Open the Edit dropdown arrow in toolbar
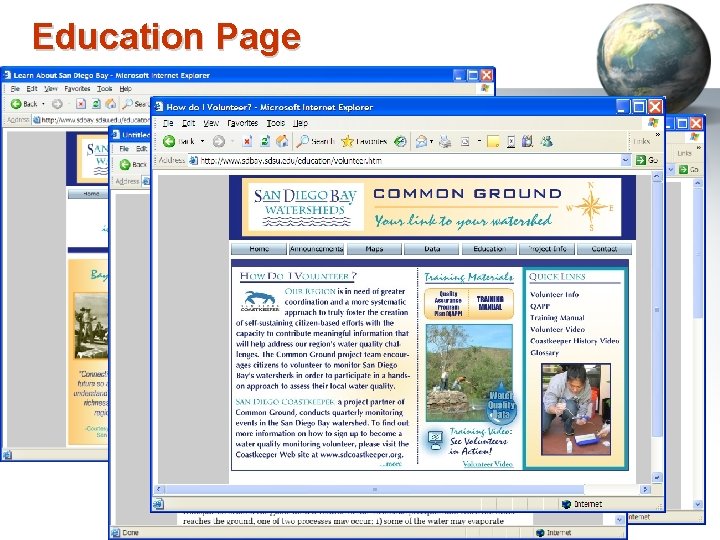This screenshot has width=720, height=540. point(479,141)
